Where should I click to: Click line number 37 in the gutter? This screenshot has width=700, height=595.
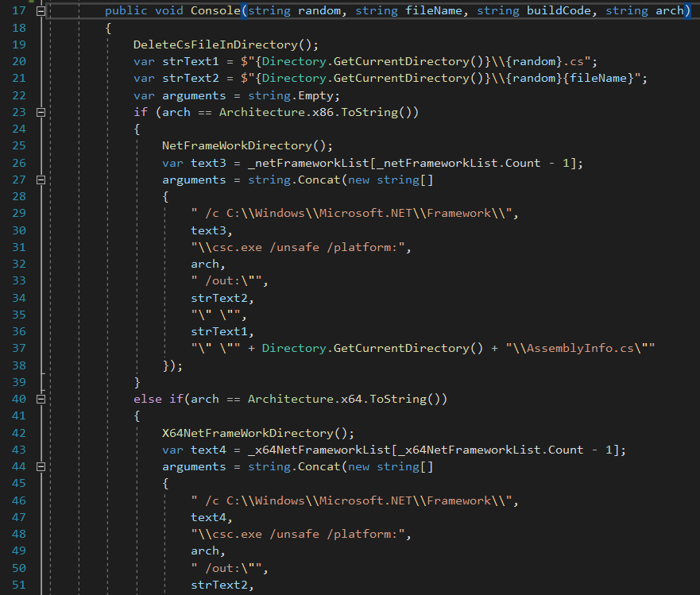click(19, 348)
